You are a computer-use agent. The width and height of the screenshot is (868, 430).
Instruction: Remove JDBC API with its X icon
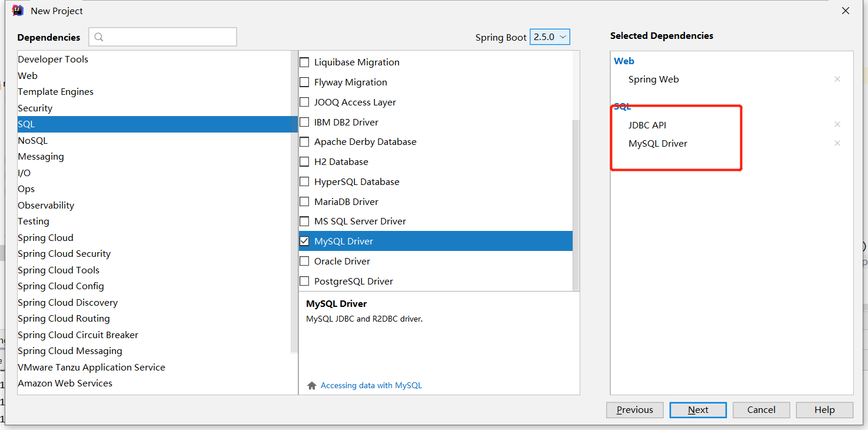(x=837, y=124)
